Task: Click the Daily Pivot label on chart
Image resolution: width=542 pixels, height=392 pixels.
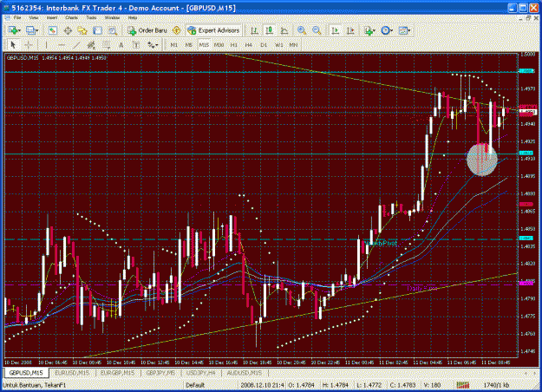Action: click(x=421, y=288)
